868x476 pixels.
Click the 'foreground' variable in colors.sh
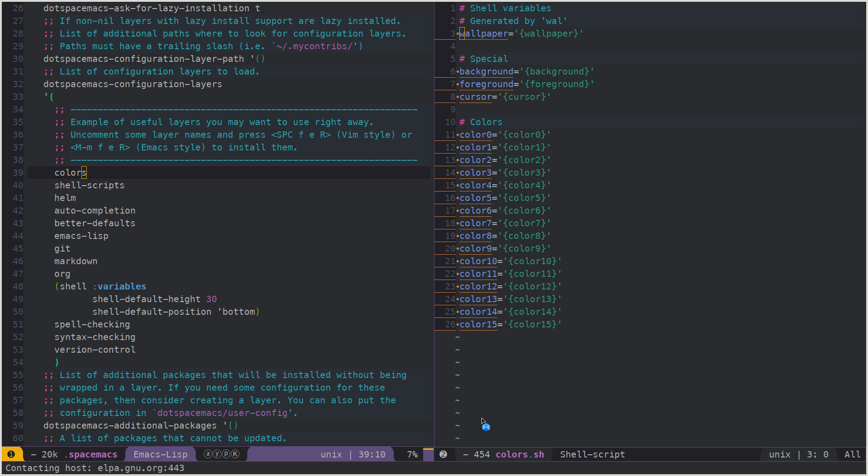tap(486, 84)
